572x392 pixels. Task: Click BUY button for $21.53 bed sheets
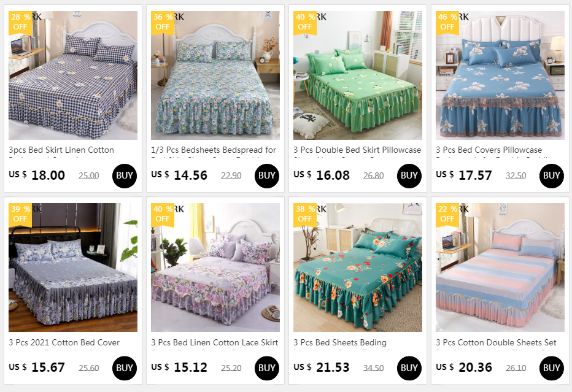[x=409, y=368]
